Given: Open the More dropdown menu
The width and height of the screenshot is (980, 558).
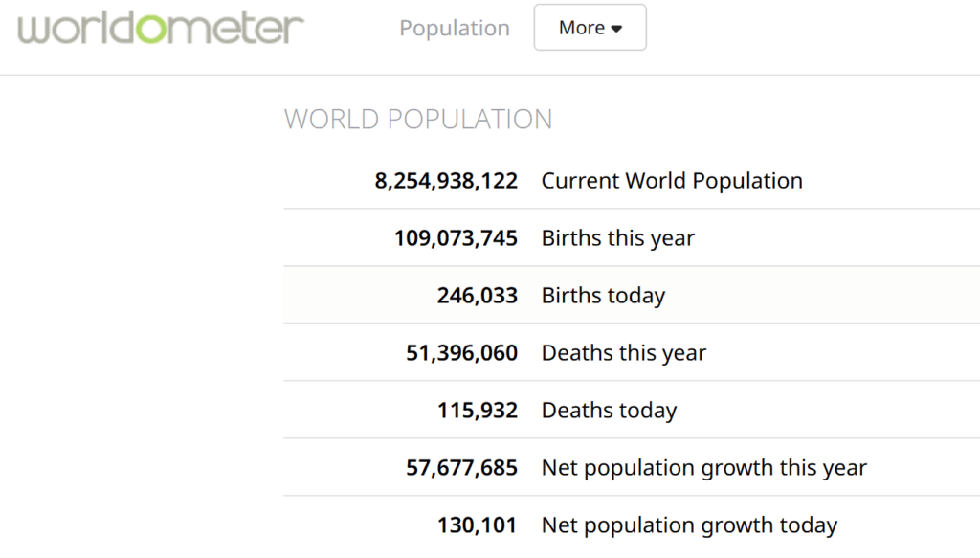Looking at the screenshot, I should click(590, 28).
